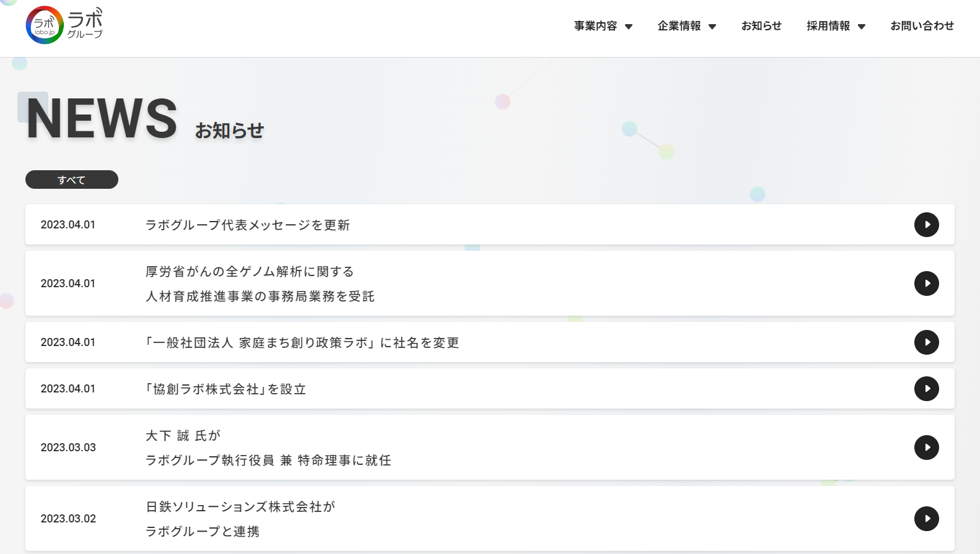Image resolution: width=980 pixels, height=554 pixels.
Task: Click arrow icon for 社名を変更 row
Action: pyautogui.click(x=927, y=342)
